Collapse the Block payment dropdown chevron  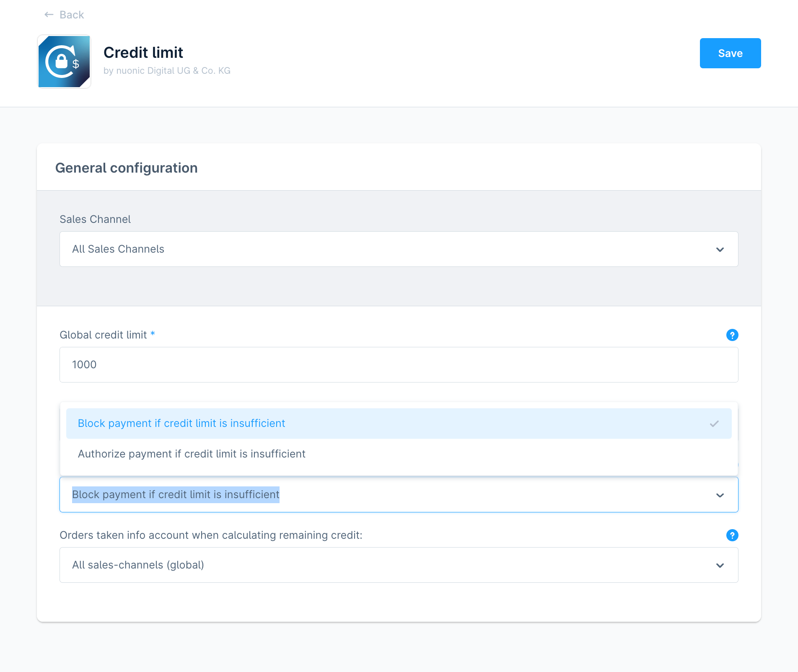point(720,495)
